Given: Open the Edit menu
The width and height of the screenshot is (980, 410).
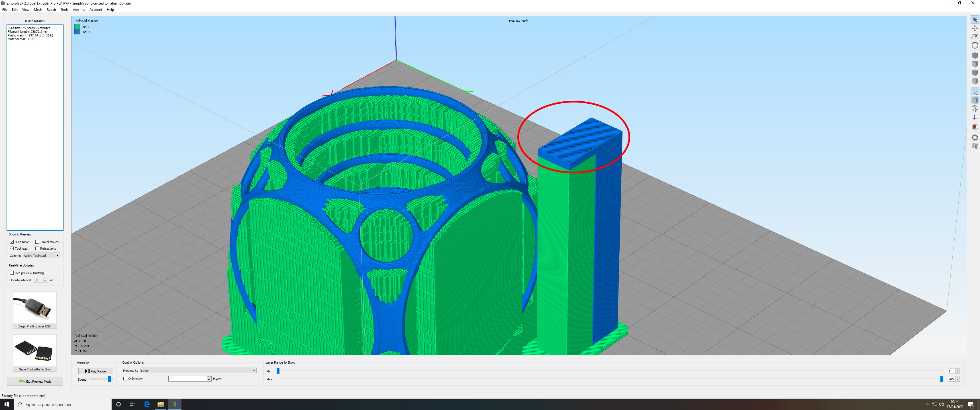Looking at the screenshot, I should tap(15, 10).
